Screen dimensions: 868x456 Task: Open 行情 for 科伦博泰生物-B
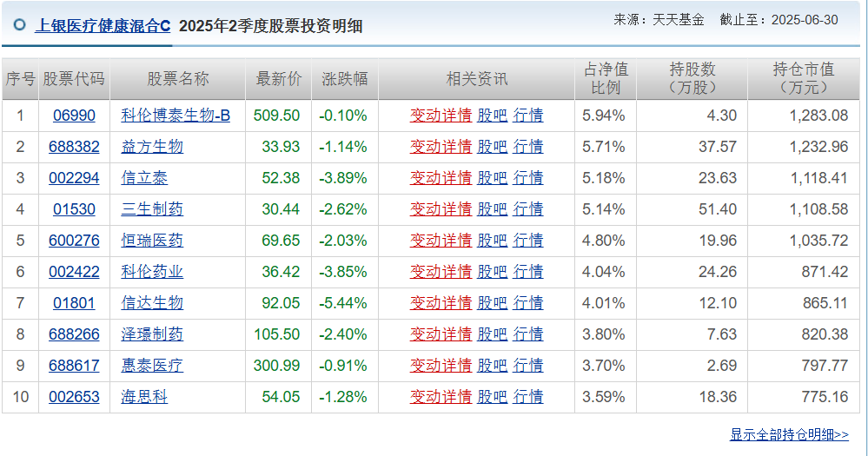click(x=528, y=116)
